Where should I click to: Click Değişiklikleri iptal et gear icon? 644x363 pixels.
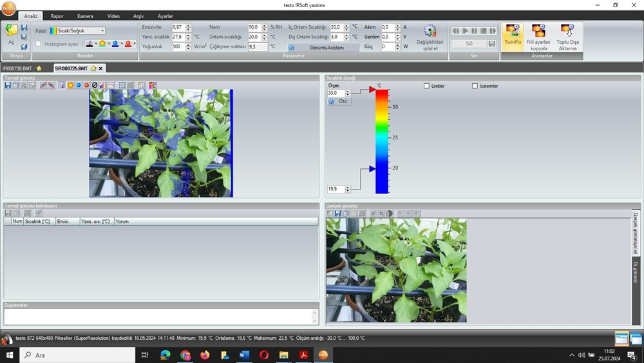430,32
